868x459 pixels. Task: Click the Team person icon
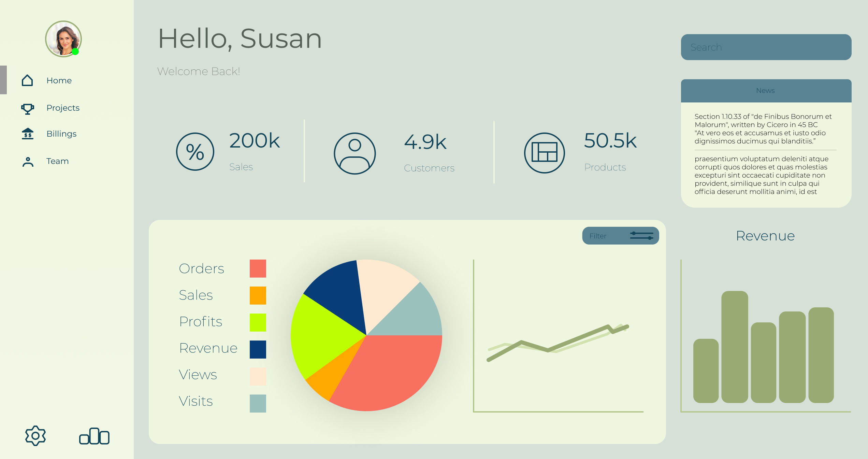point(28,162)
